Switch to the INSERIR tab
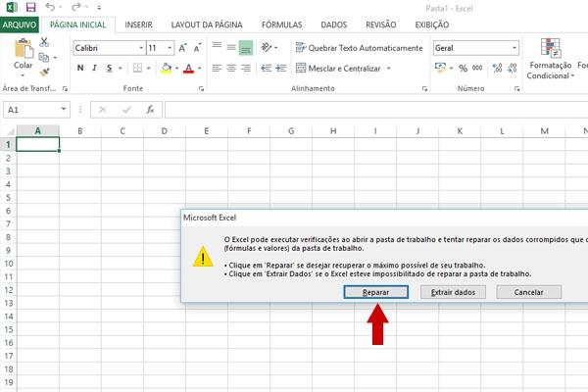The height and width of the screenshot is (392, 588). click(x=138, y=24)
